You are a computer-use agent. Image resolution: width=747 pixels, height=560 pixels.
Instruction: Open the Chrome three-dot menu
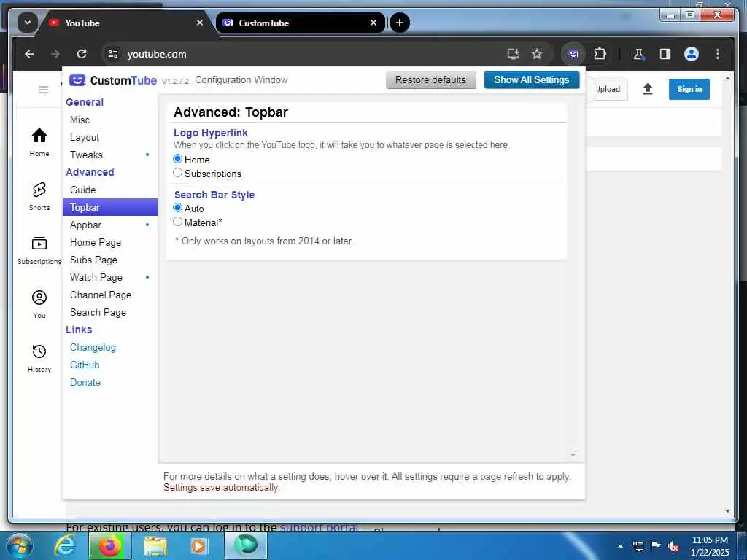pyautogui.click(x=718, y=54)
